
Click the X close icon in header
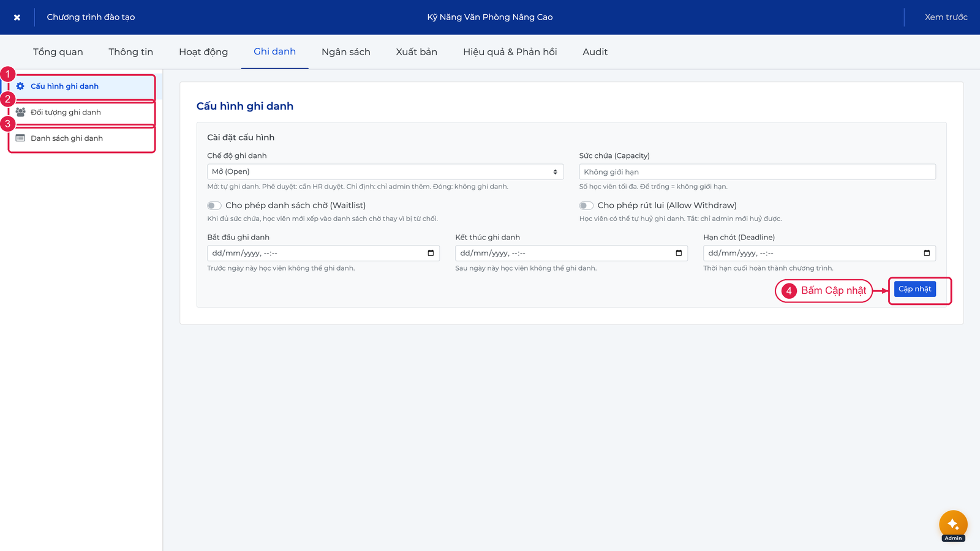[17, 17]
